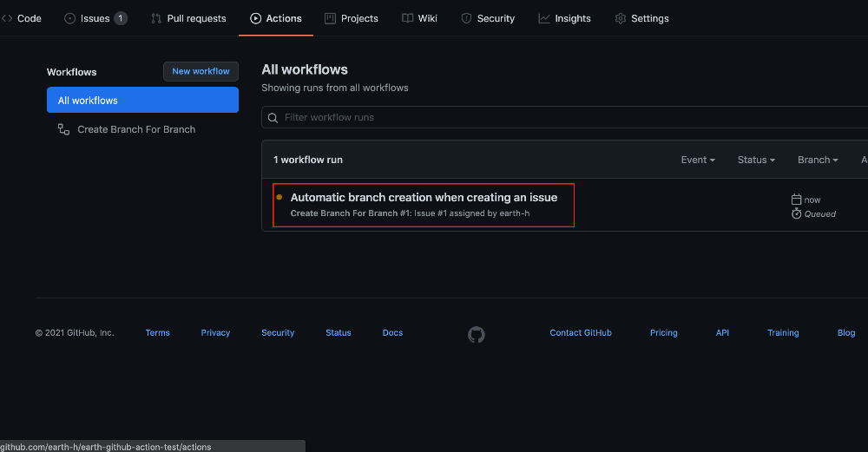Click the Pull requests merge icon
868x452 pixels.
156,18
